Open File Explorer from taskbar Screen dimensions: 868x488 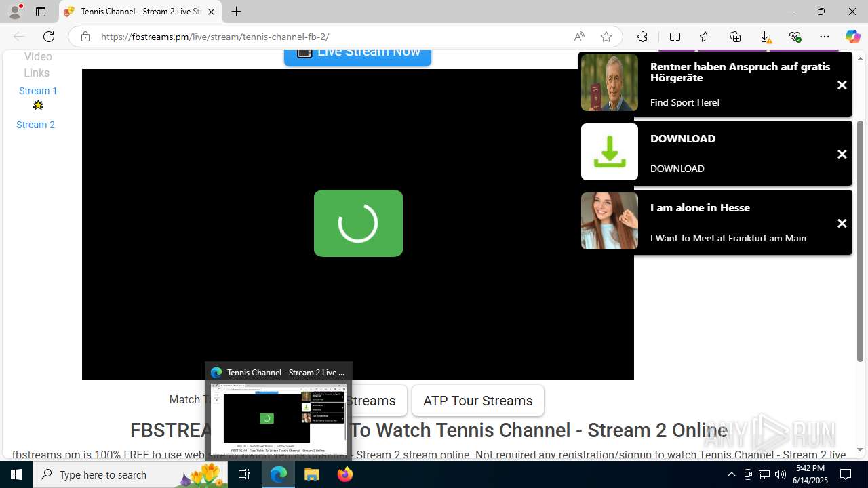[x=312, y=474]
